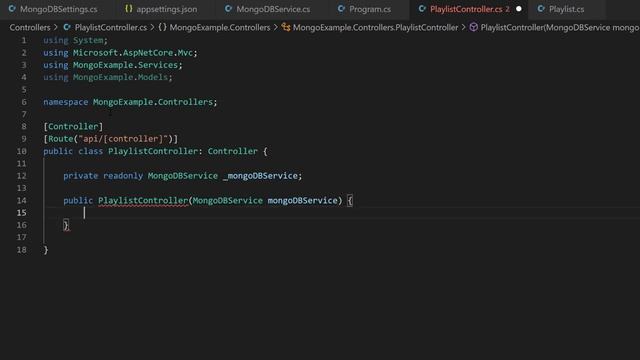
Task: Click the namespace braces icon in breadcrumb
Action: point(162,27)
